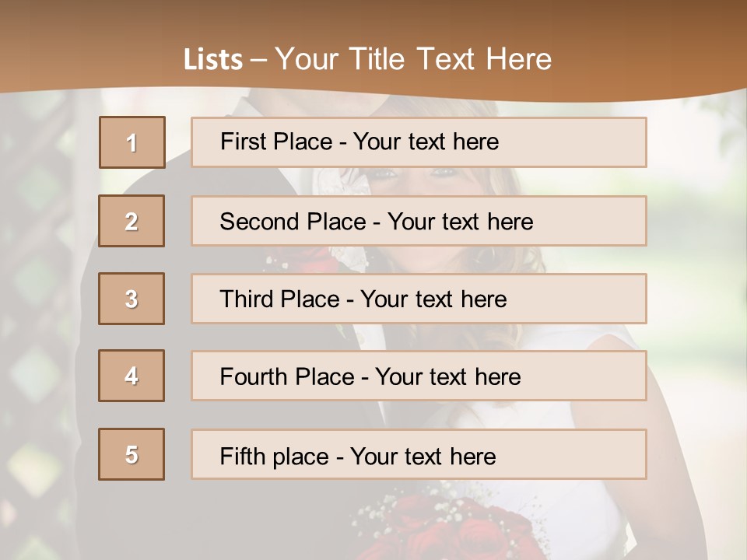Click the Second Place text bar
This screenshot has height=560, width=747.
click(x=419, y=221)
